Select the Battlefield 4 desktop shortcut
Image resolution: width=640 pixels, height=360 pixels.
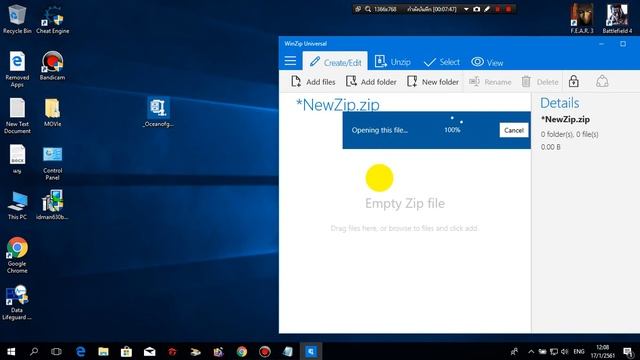tap(617, 19)
